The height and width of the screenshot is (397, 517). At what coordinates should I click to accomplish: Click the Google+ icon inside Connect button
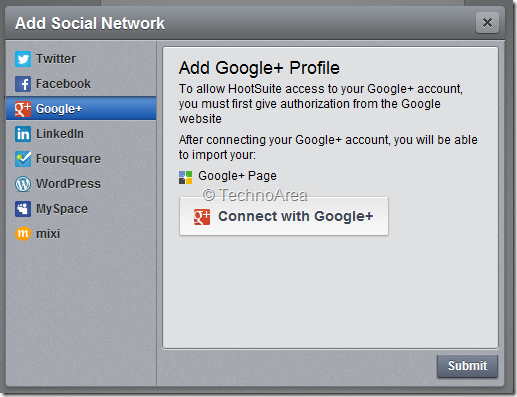[x=202, y=217]
